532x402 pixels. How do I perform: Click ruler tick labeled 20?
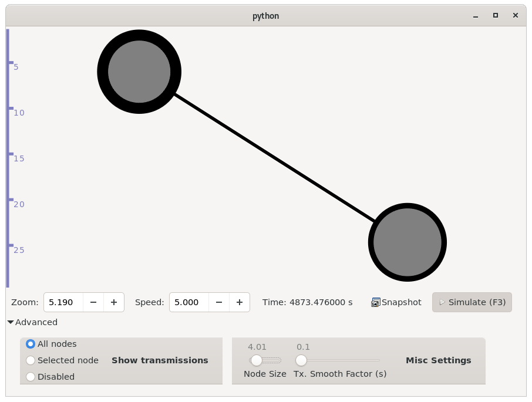(x=19, y=204)
